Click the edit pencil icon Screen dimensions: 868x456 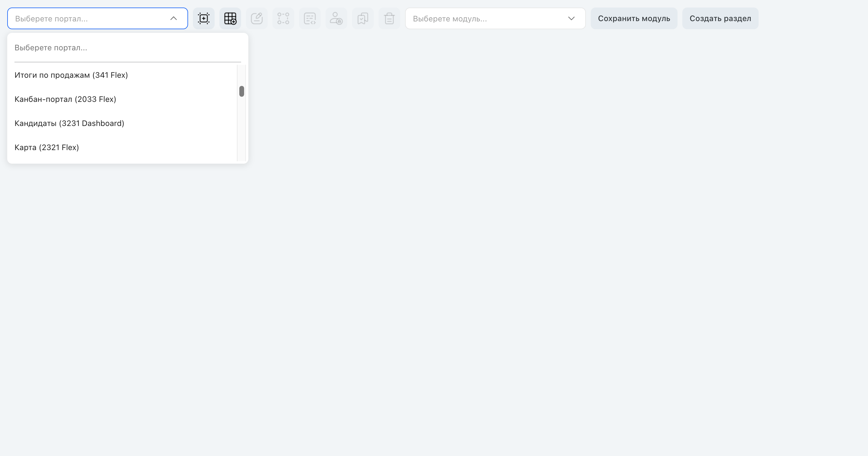point(257,18)
